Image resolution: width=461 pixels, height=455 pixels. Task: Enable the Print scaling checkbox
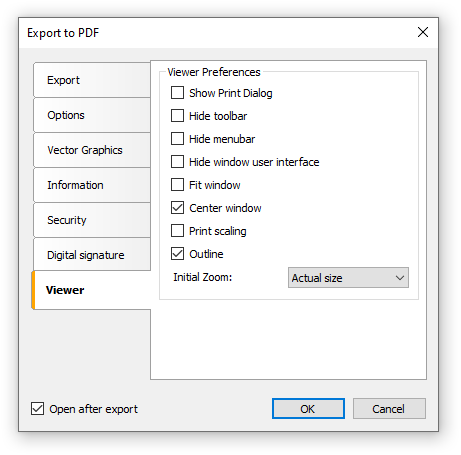[177, 231]
